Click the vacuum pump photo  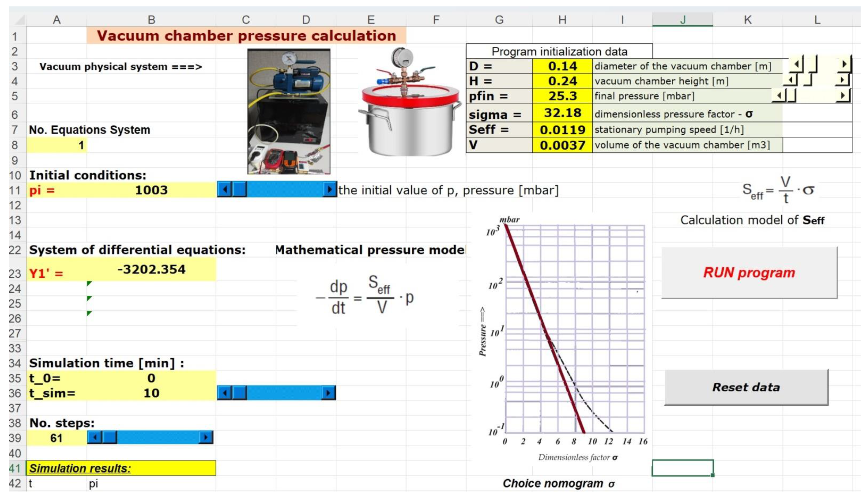289,111
